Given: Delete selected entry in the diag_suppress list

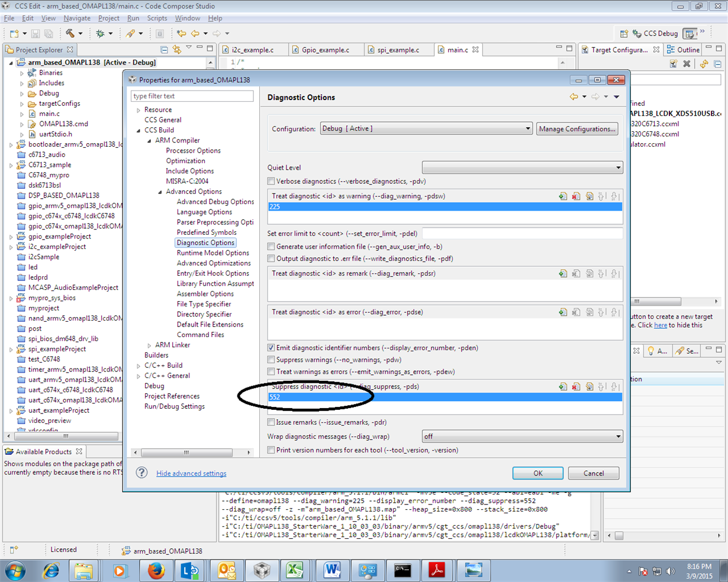Looking at the screenshot, I should click(576, 387).
